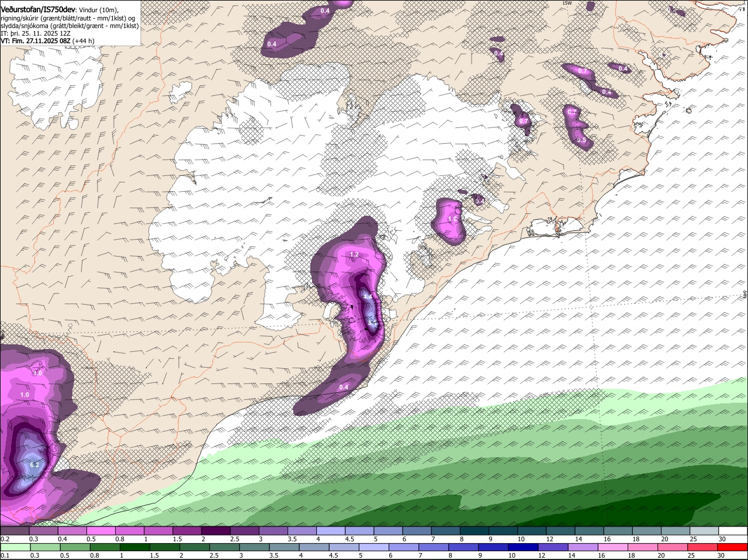The image size is (748, 560).
Task: Select dark purple snow swatch between 2 and 2.5
Action: 216,531
